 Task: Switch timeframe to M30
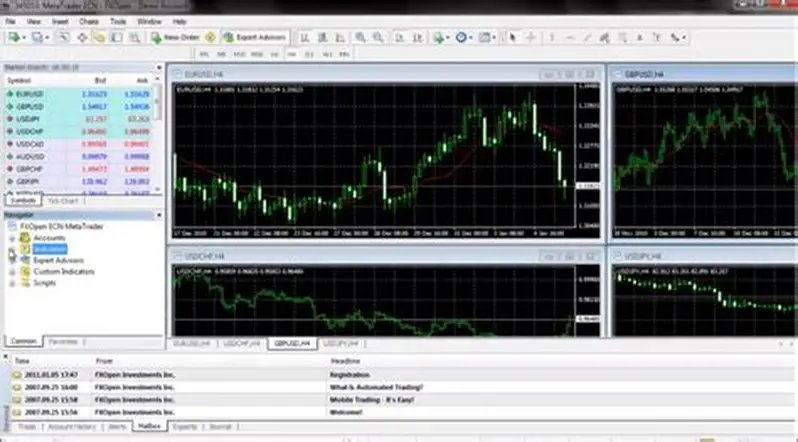(x=257, y=54)
